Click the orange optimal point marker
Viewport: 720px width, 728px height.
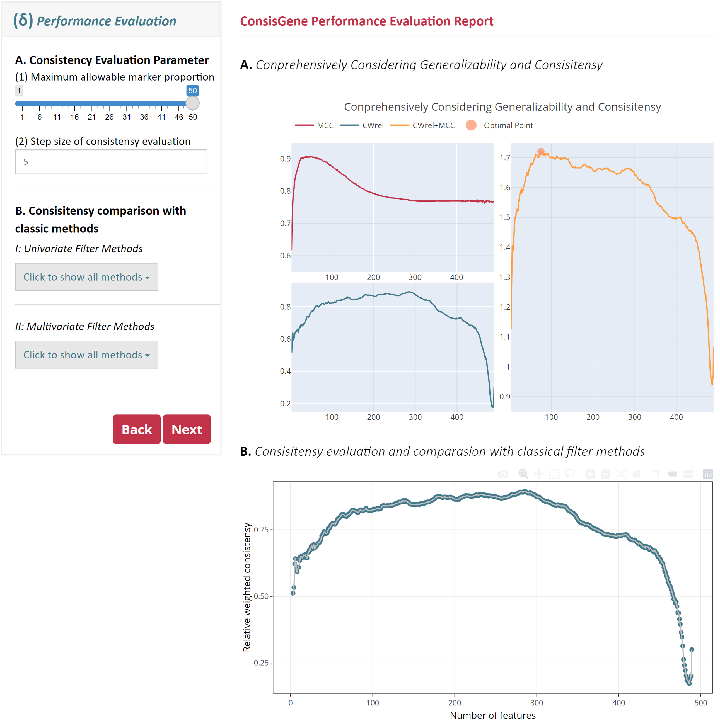point(541,151)
